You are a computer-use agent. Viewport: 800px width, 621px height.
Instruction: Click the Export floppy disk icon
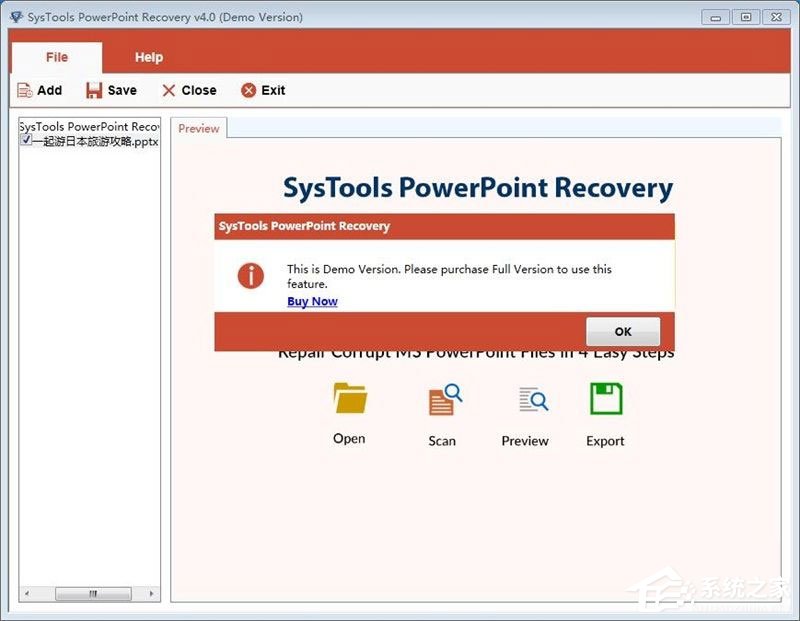pos(604,399)
